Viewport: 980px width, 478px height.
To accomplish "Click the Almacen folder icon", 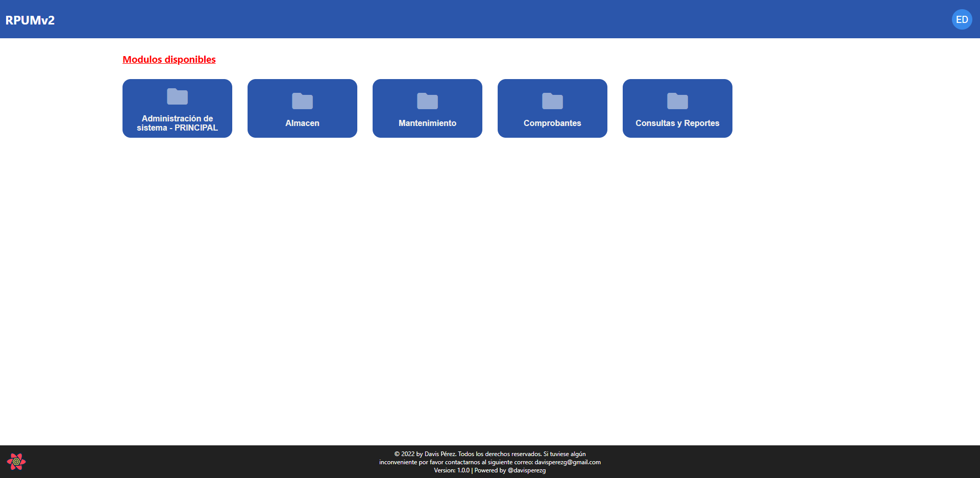I will (302, 101).
